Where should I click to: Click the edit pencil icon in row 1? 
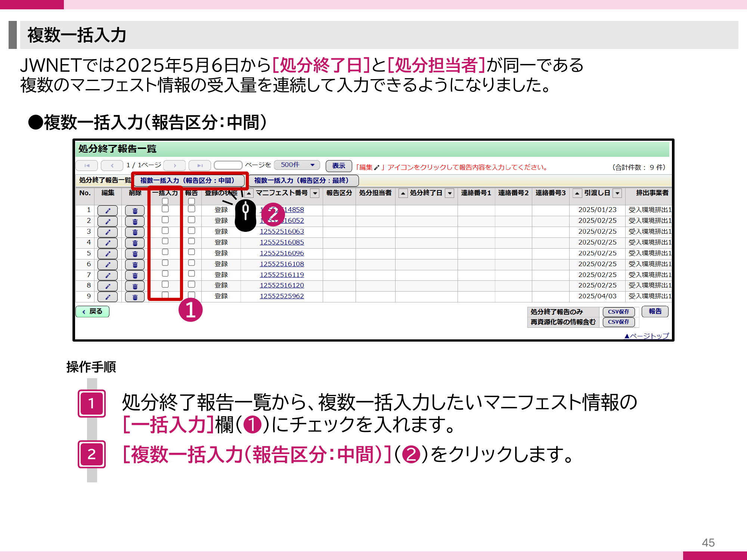click(x=108, y=211)
